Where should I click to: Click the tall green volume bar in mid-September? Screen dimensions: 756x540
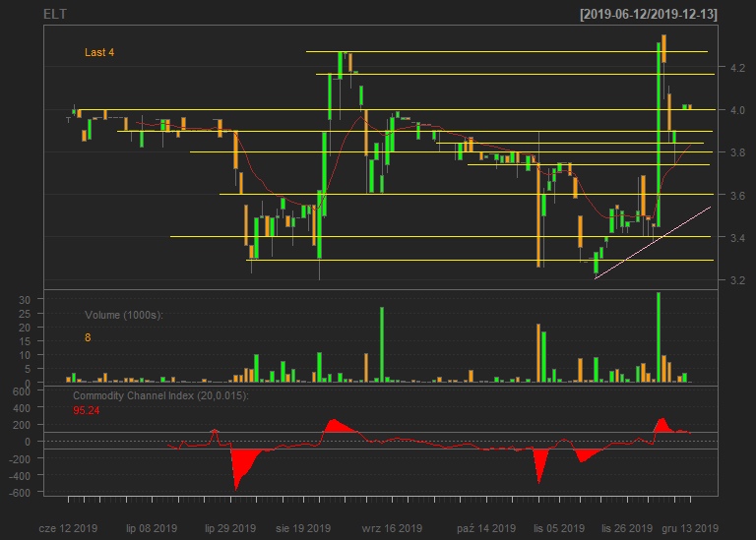[x=382, y=345]
